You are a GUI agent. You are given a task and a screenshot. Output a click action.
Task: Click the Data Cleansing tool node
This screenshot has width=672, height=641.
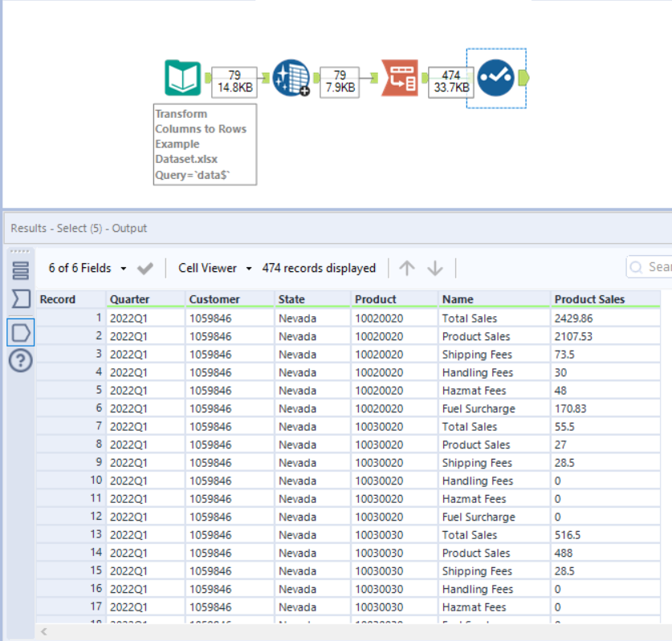pos(291,78)
